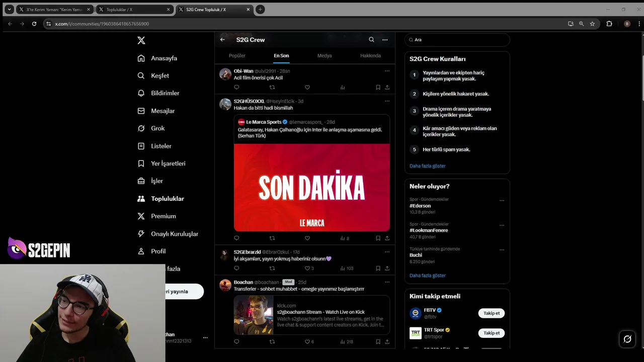Switch to the Topluluklar / X browser tab
The image size is (644, 362).
coord(134,10)
